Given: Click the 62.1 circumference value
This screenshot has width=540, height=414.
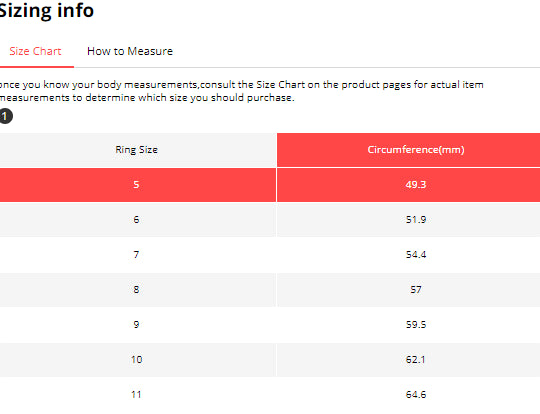Looking at the screenshot, I should pos(416,360).
